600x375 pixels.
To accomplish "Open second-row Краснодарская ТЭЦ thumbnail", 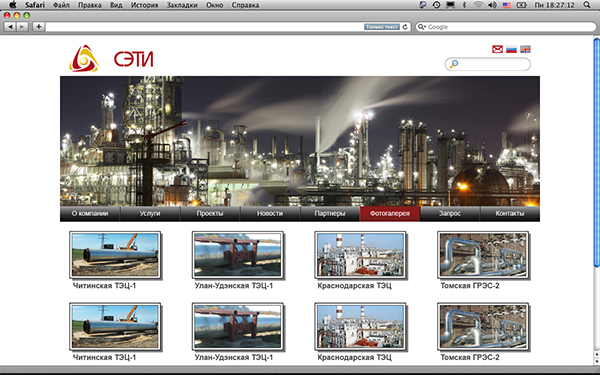I will [360, 326].
